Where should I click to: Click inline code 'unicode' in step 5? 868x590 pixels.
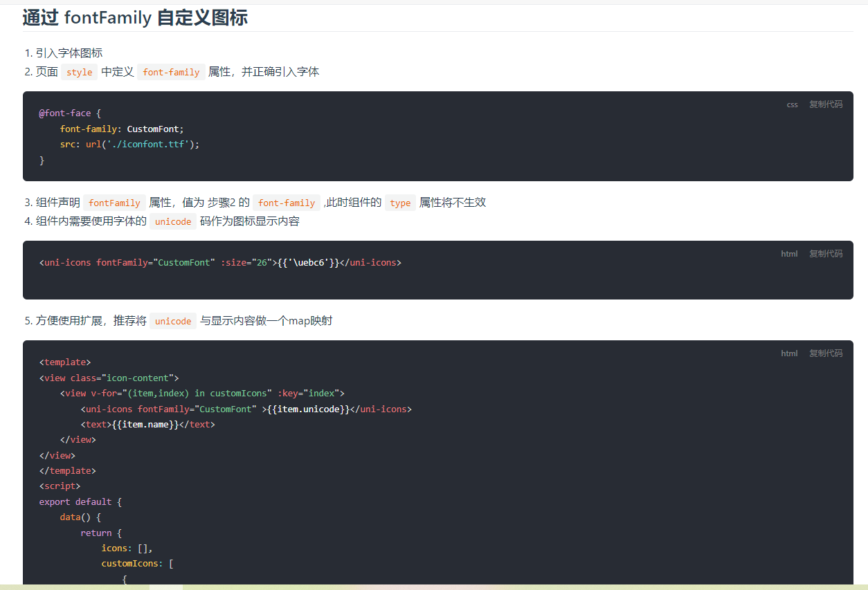pos(173,321)
